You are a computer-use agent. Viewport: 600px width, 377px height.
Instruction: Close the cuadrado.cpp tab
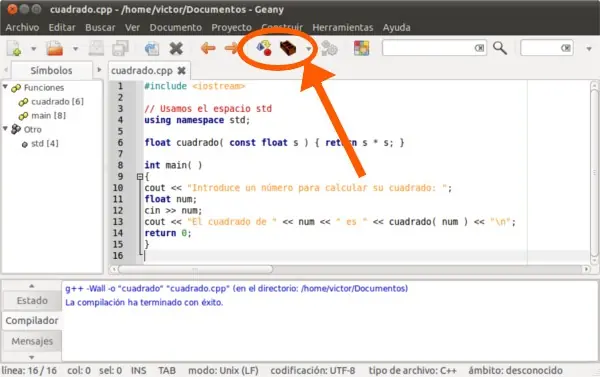(x=181, y=71)
